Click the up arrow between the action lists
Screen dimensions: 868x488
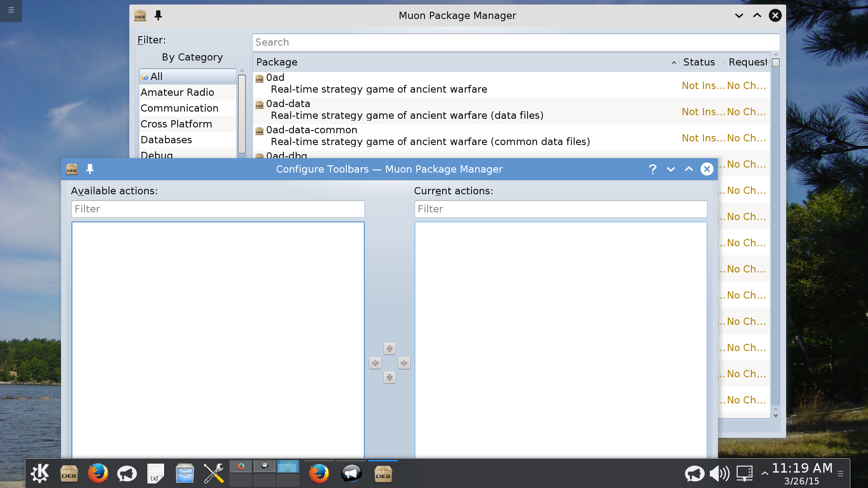(390, 348)
